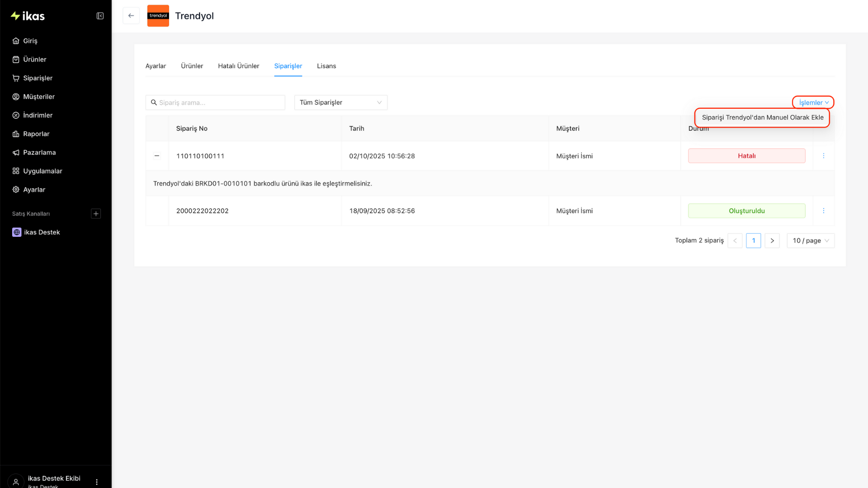The height and width of the screenshot is (488, 868).
Task: Open Raporlar in the sidebar
Action: (x=36, y=134)
